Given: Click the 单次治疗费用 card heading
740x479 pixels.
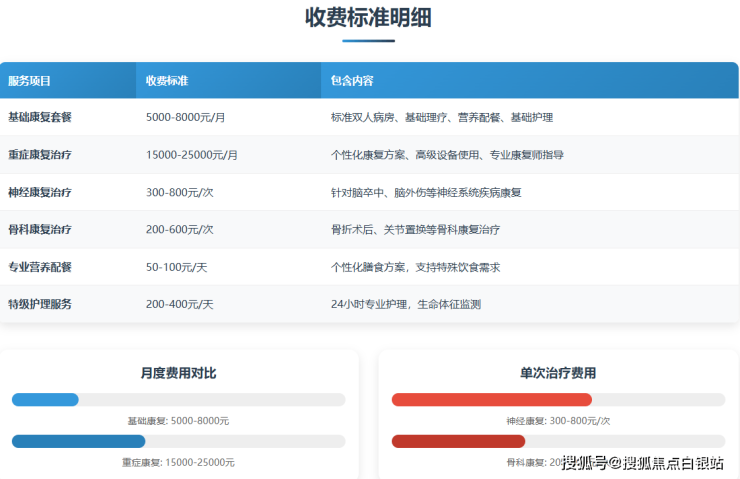Looking at the screenshot, I should click(558, 373).
